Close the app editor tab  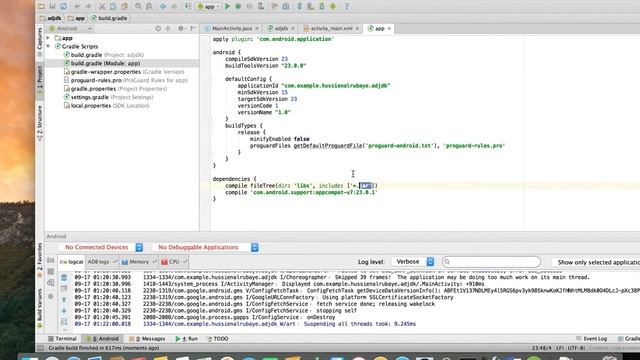click(389, 29)
